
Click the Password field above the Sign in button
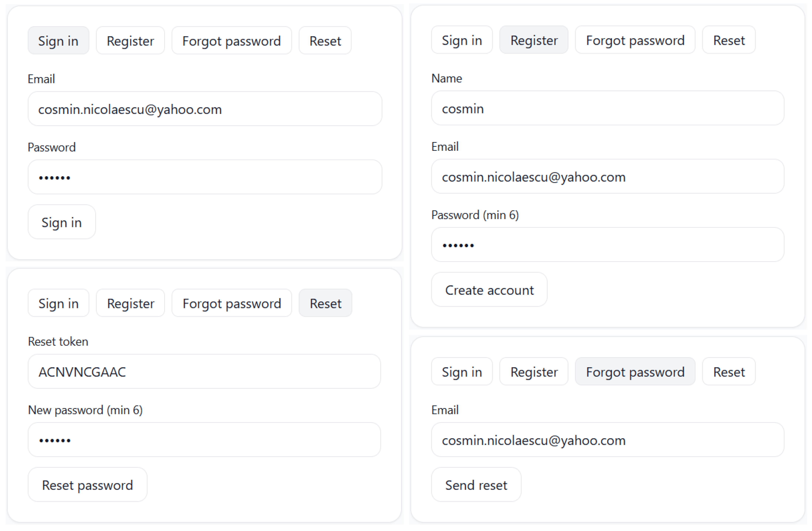tap(205, 177)
